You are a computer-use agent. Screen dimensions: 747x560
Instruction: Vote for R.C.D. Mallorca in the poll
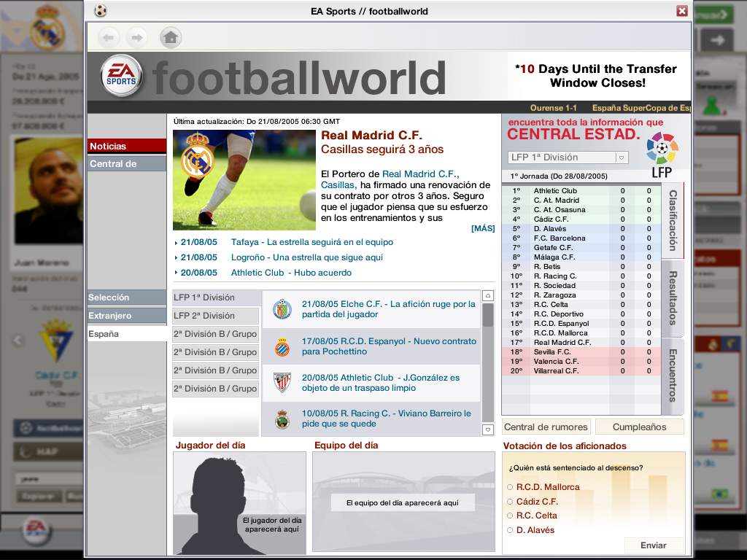(x=511, y=486)
